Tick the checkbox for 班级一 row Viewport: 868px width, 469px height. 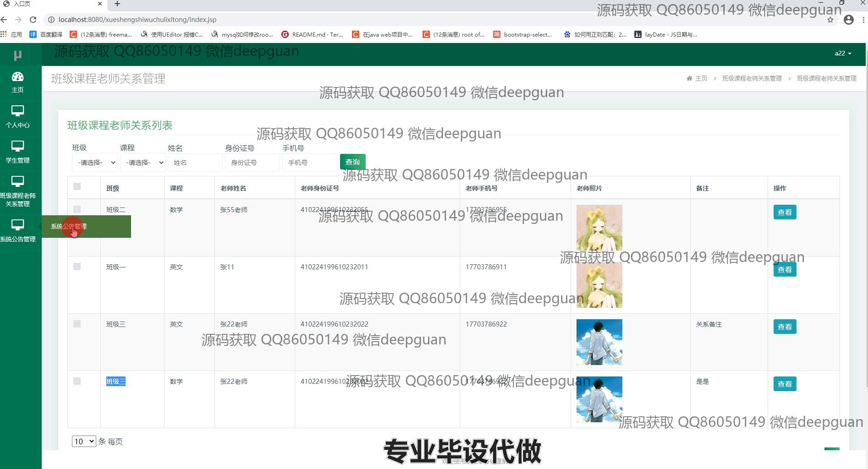tap(77, 267)
